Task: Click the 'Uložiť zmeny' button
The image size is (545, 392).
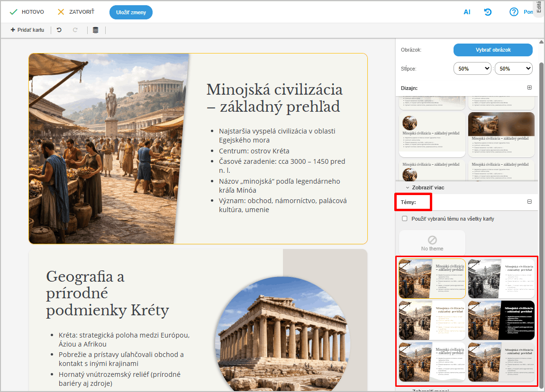Action: 131,12
